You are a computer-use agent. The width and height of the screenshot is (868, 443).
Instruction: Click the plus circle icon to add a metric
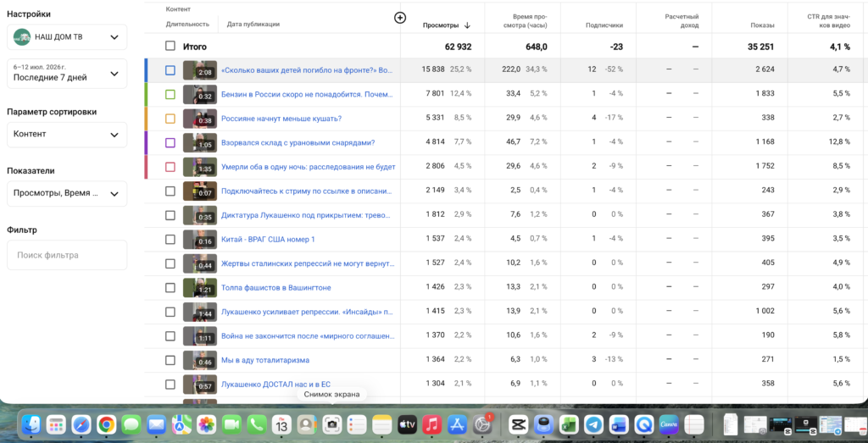400,19
